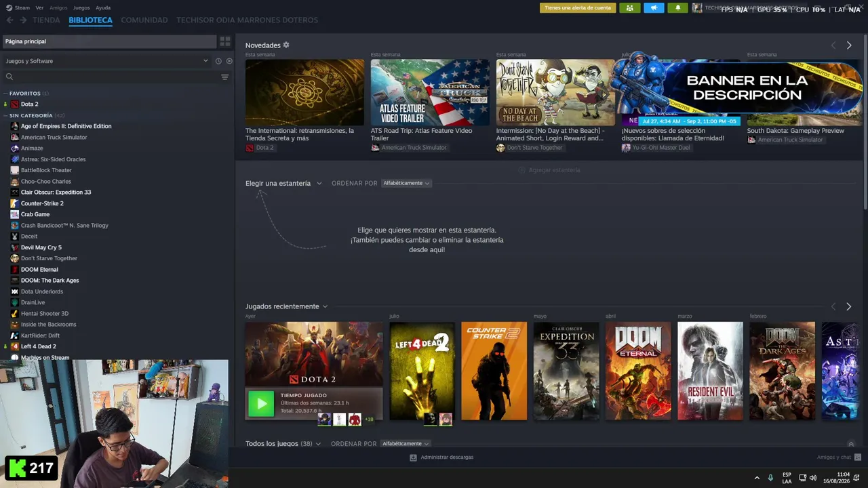Open the Counter-Strike 2 cover
The width and height of the screenshot is (868, 488).
tap(494, 371)
